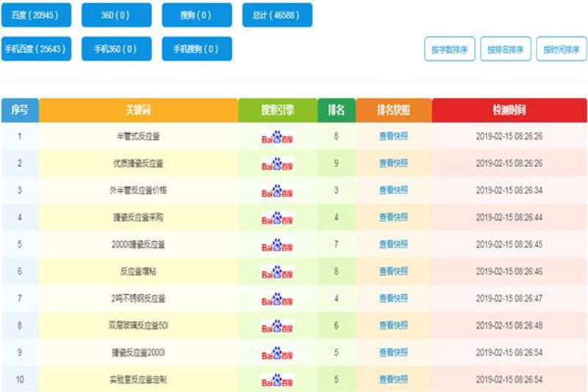Click the 搜索引擎 column header
Screen dimensions: 588x392
tap(278, 110)
